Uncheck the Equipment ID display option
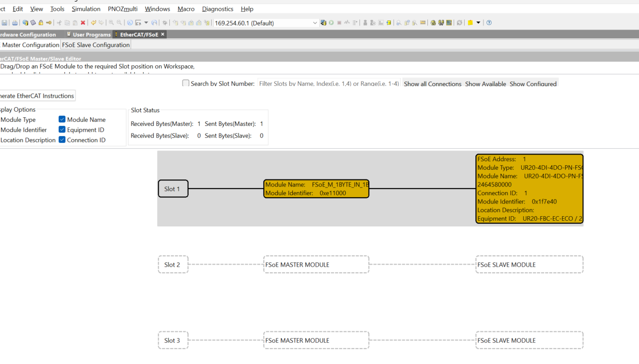Screen dimensions: 639x364 tap(62, 129)
